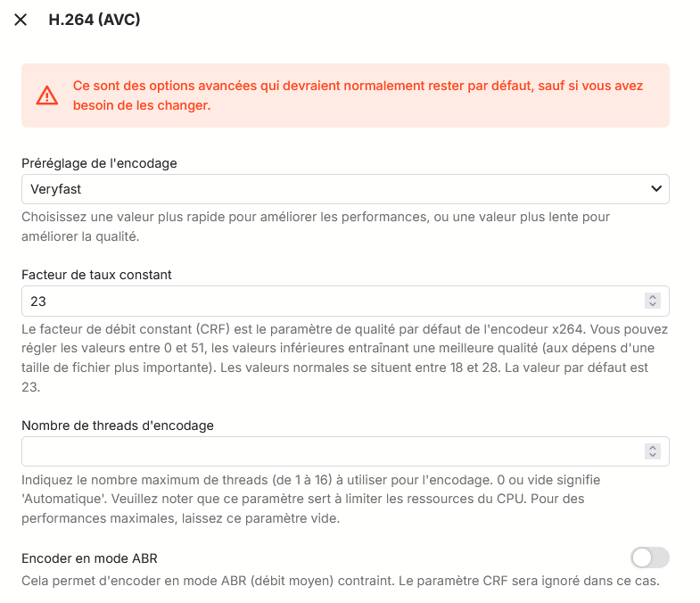Click the ABR mode description text
This screenshot has width=700, height=603.
(339, 582)
